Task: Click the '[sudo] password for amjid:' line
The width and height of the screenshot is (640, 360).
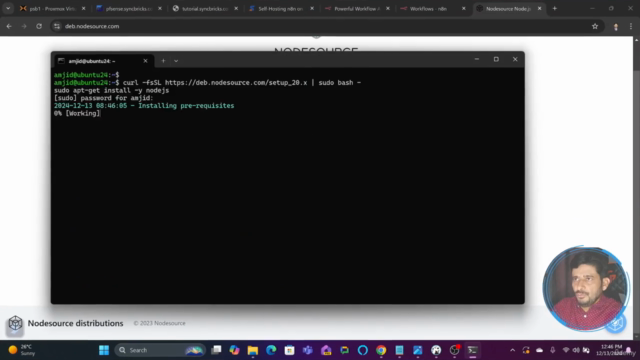Action: (x=104, y=98)
